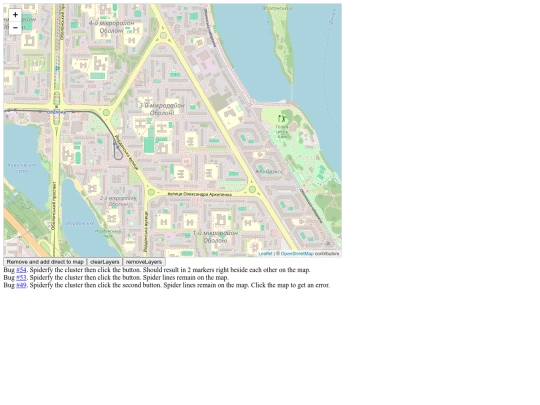The width and height of the screenshot is (540, 405).
Task: Open the OpenStreetMap attribution link
Action: click(x=297, y=253)
